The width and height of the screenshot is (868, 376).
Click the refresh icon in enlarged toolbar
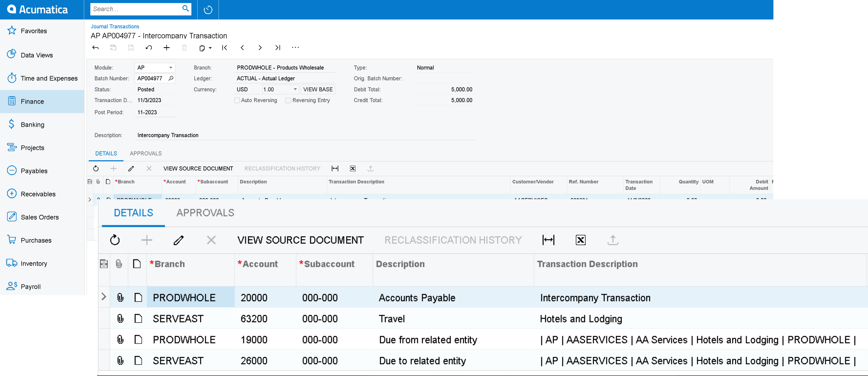click(115, 240)
